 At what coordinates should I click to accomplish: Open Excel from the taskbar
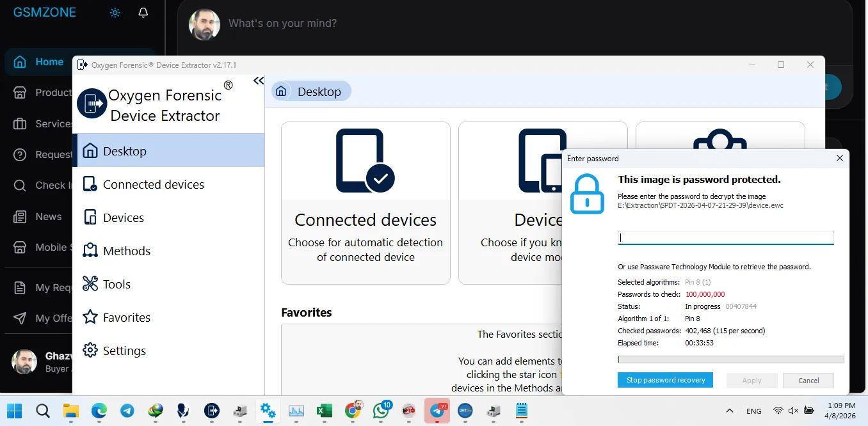pyautogui.click(x=325, y=411)
